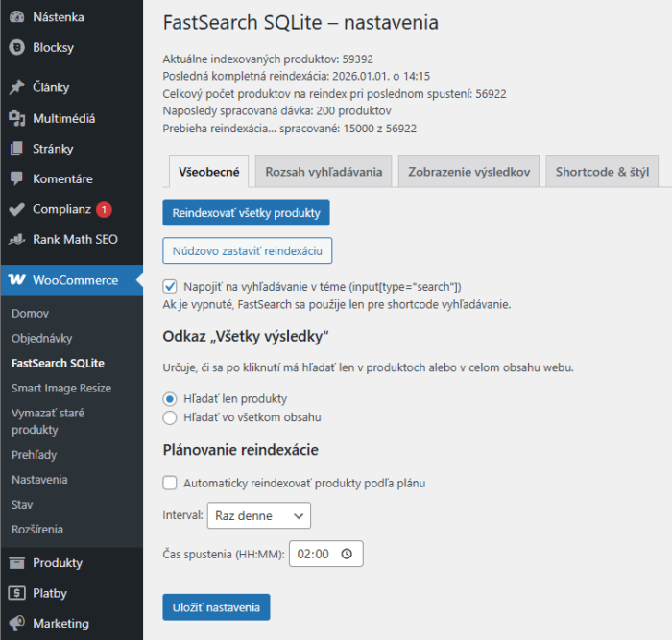Click 'Núdzovo zastaviť reindexáciu' button
This screenshot has height=640, width=672.
pyautogui.click(x=248, y=250)
